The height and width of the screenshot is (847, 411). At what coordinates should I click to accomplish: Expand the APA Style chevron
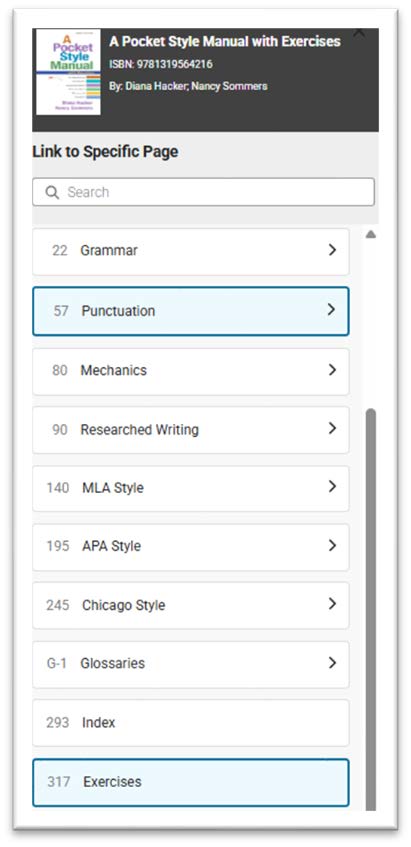click(x=333, y=546)
